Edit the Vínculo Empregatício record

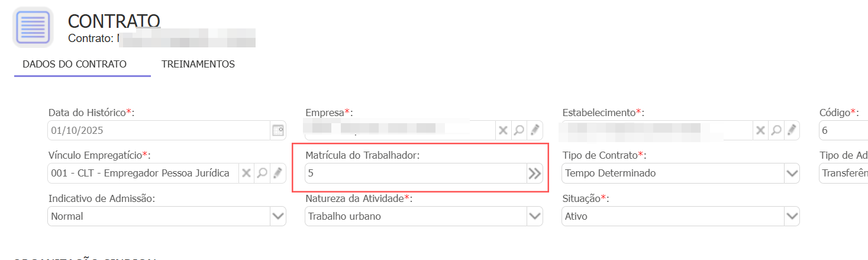pos(277,174)
